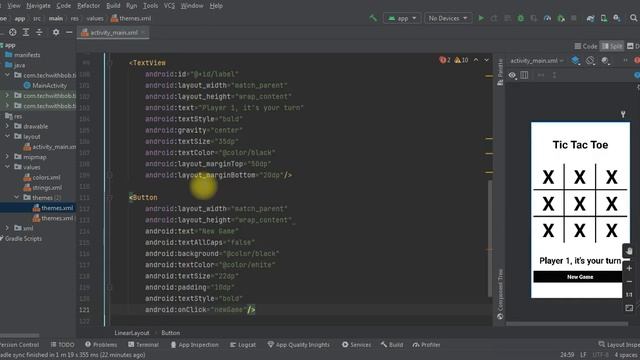This screenshot has width=640, height=360.
Task: Open App Quality Insights tool window
Action: (298, 345)
